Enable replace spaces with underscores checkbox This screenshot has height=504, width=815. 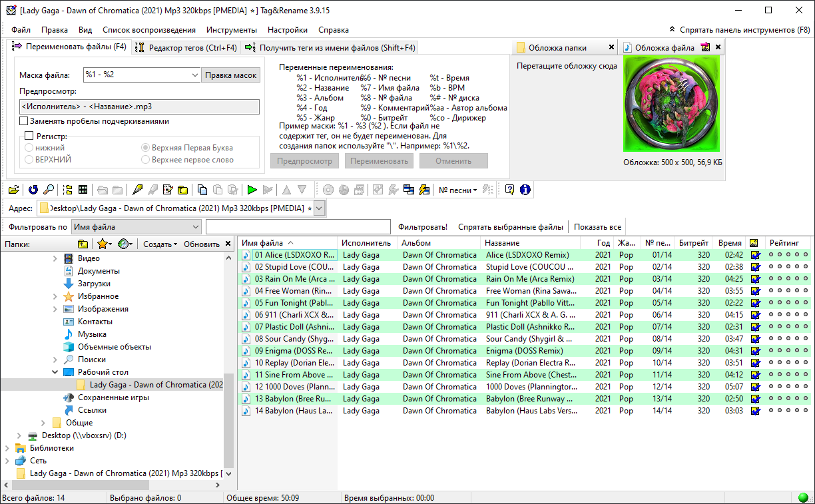point(24,121)
